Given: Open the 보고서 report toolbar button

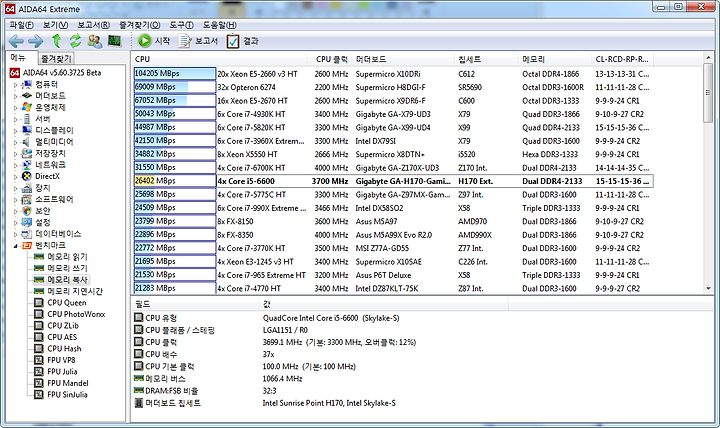Looking at the screenshot, I should [198, 41].
